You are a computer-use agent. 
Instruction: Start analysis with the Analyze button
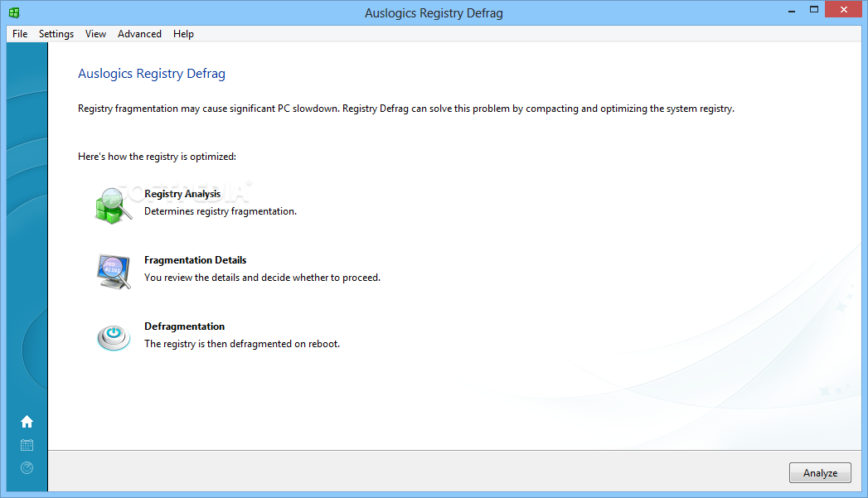(820, 473)
